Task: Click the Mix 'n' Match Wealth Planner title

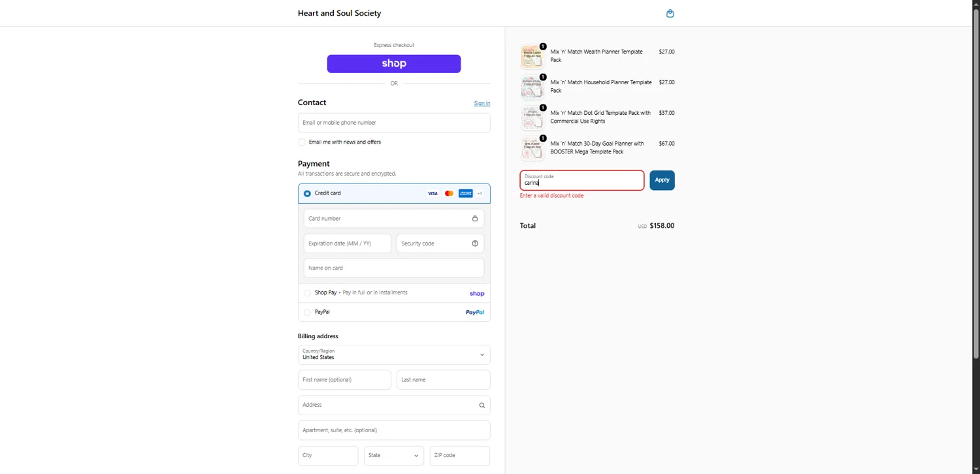Action: pos(596,55)
